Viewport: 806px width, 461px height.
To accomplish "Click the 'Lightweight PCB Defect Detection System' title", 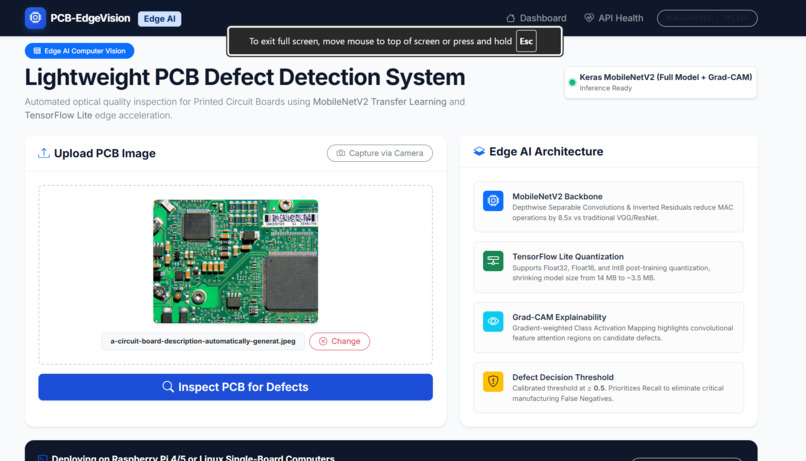I will tap(245, 77).
